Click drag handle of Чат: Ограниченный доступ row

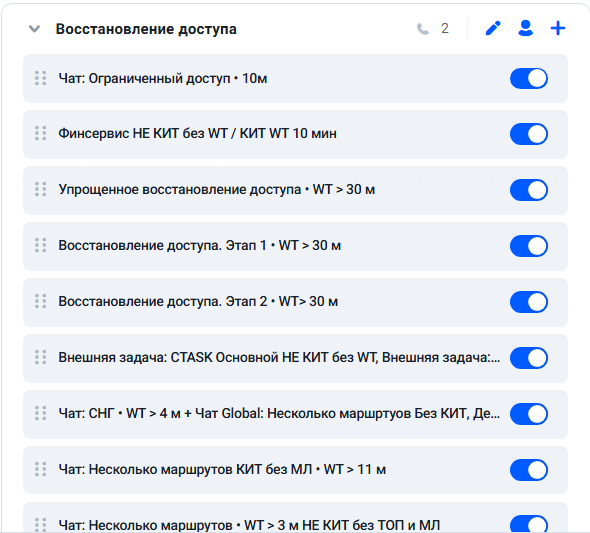[x=41, y=78]
